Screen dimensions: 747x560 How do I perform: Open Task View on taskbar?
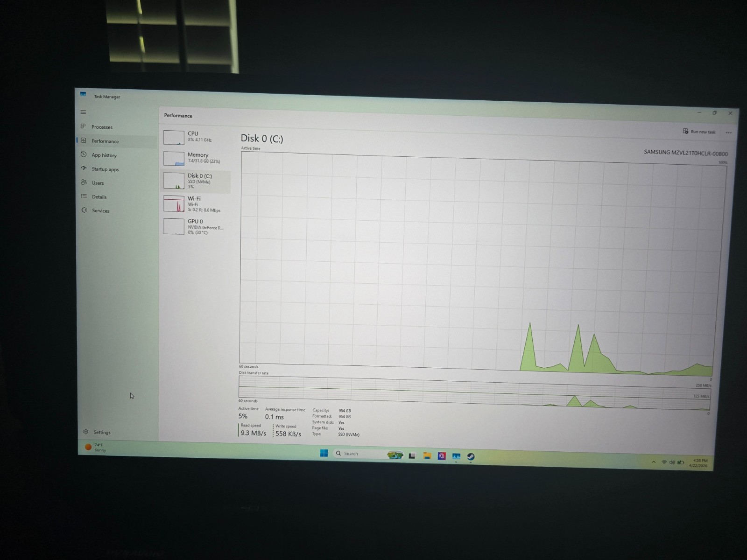412,456
